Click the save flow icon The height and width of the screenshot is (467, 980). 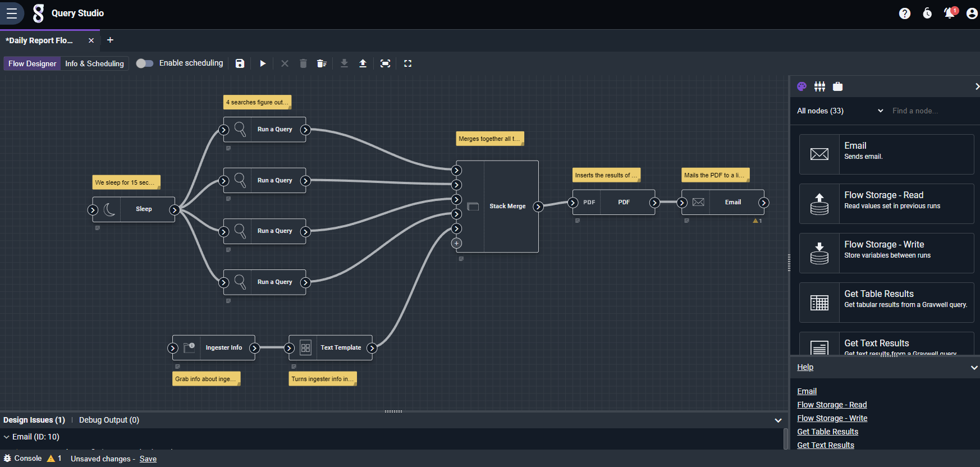click(240, 63)
